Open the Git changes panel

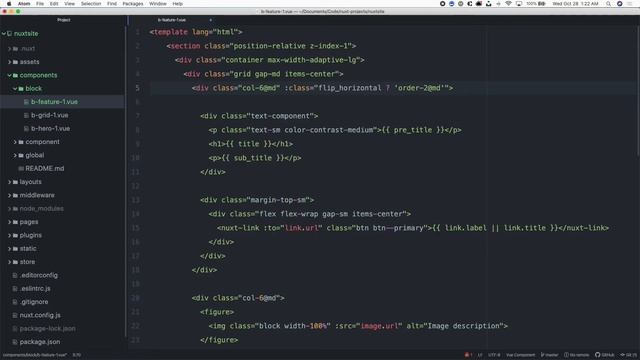[629, 355]
